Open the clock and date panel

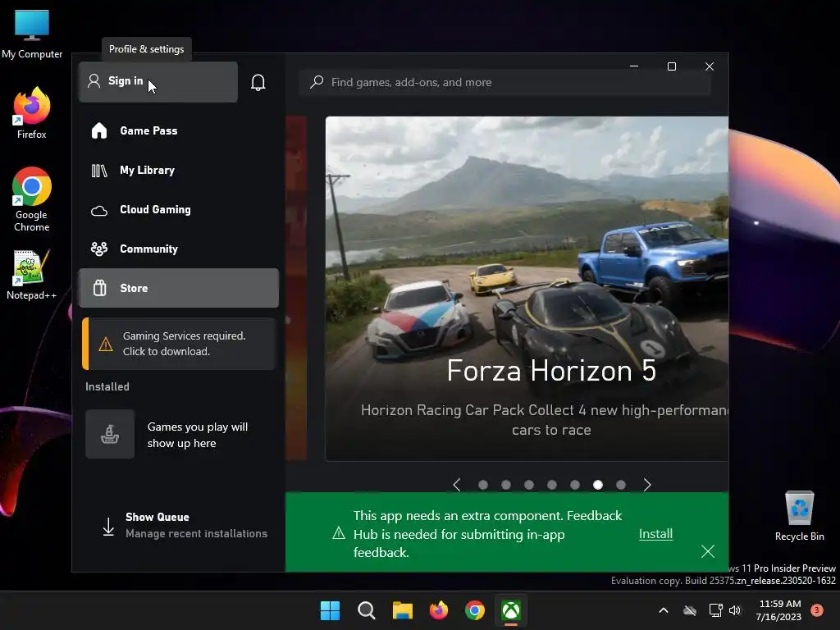tap(779, 610)
